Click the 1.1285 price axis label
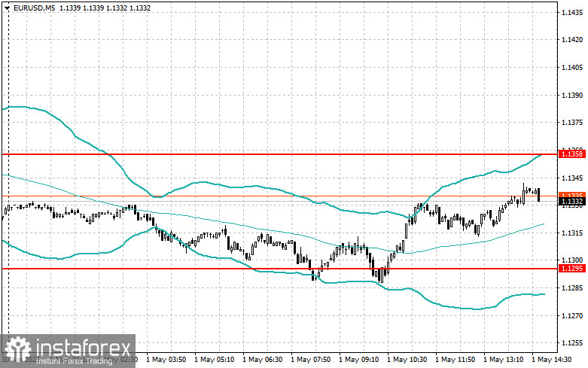 [572, 287]
